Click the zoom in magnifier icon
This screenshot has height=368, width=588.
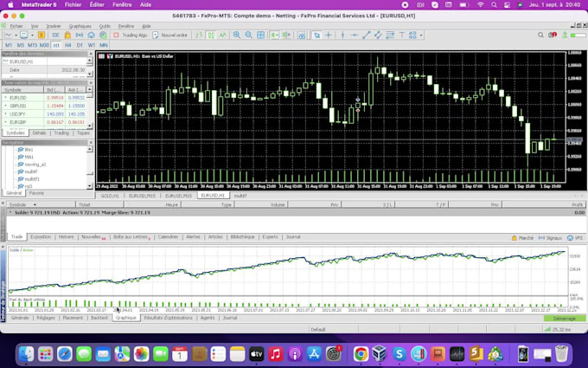point(237,35)
